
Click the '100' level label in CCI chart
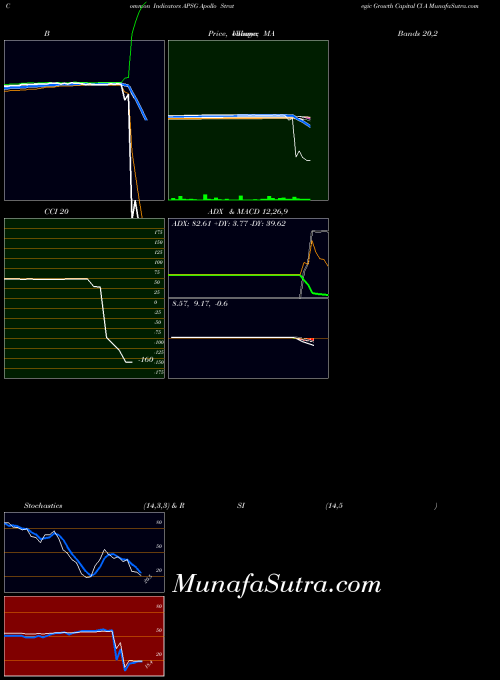pos(158,262)
